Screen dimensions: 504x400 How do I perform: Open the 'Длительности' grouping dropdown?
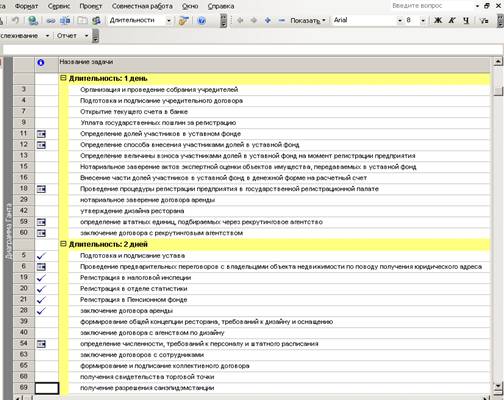tap(169, 21)
